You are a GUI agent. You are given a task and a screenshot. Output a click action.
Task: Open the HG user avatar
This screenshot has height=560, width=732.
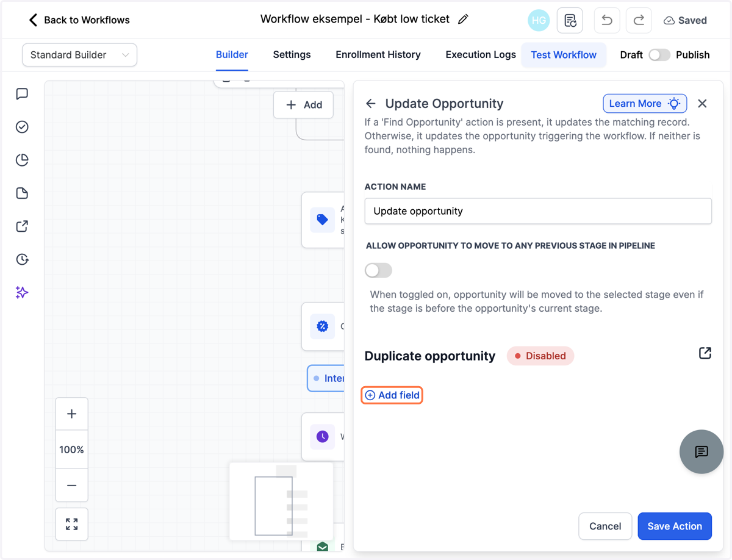point(539,20)
